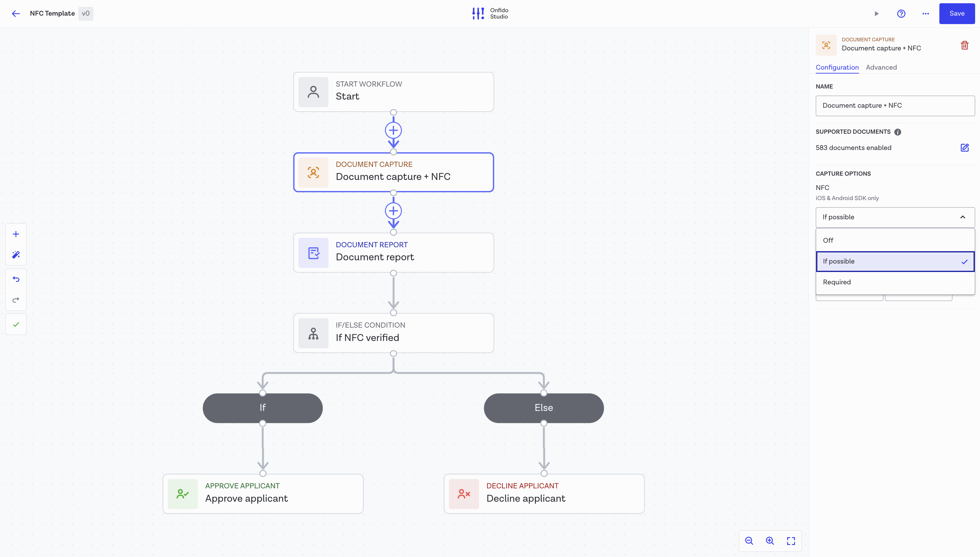Choose Required in NFC dropdown

(x=895, y=282)
